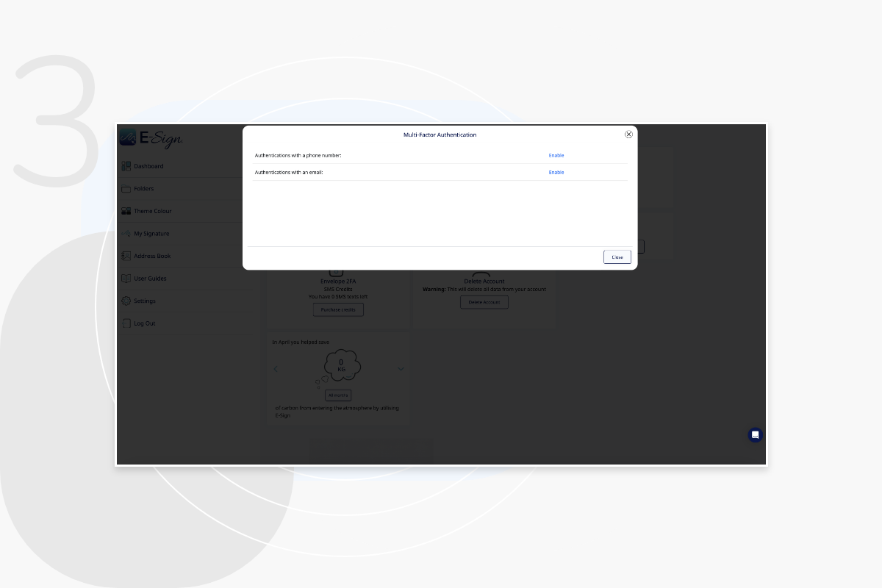Dismiss dialog with the X icon
Viewport: 882px width, 588px height.
[628, 135]
